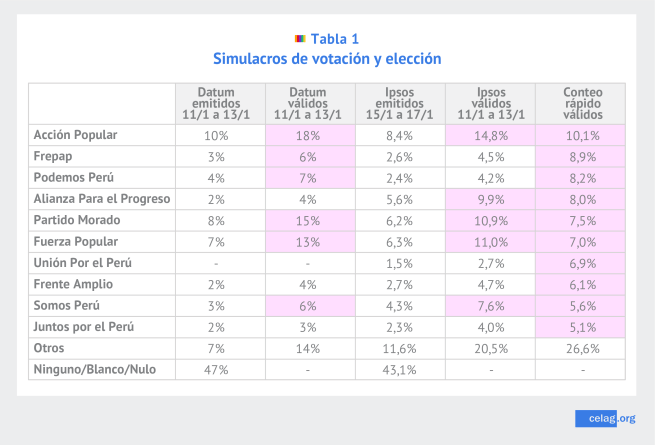
Task: Click the celag.org logo
Action: point(606,418)
